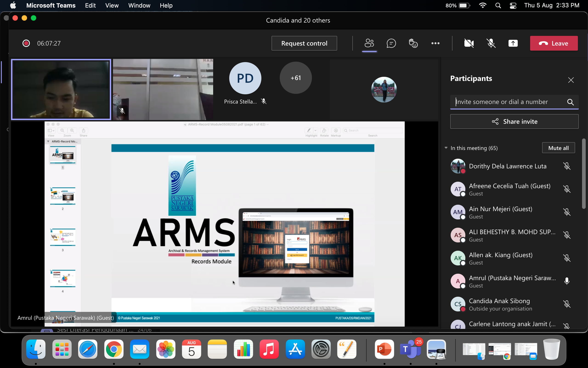Open Safari from the dock
Image resolution: width=588 pixels, height=368 pixels.
pos(88,349)
